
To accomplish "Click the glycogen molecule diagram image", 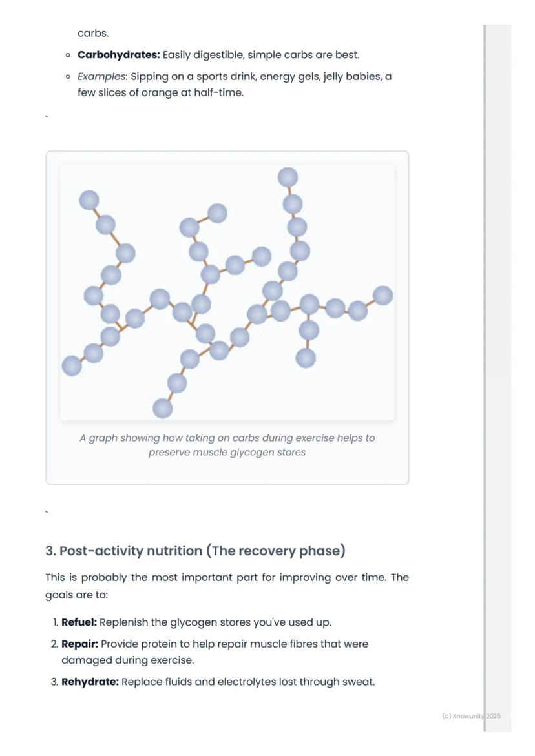I will [x=227, y=292].
